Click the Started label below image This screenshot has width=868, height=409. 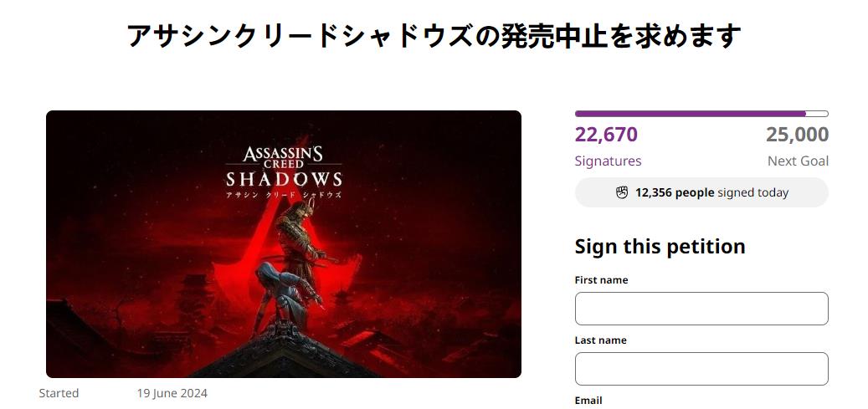point(59,393)
